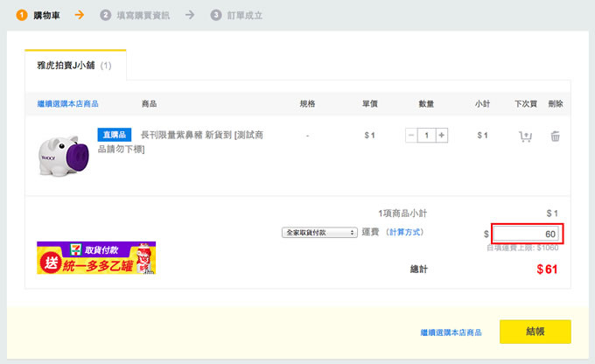The width and height of the screenshot is (595, 364).
Task: Click the quantity field showing 1
Action: click(x=427, y=136)
